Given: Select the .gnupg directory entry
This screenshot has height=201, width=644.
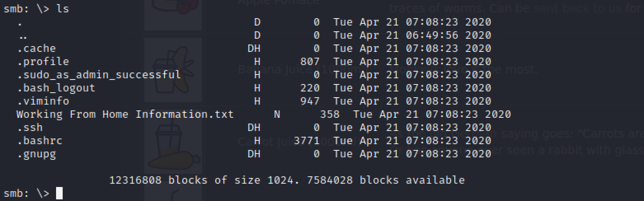Looking at the screenshot, I should click(x=36, y=154).
